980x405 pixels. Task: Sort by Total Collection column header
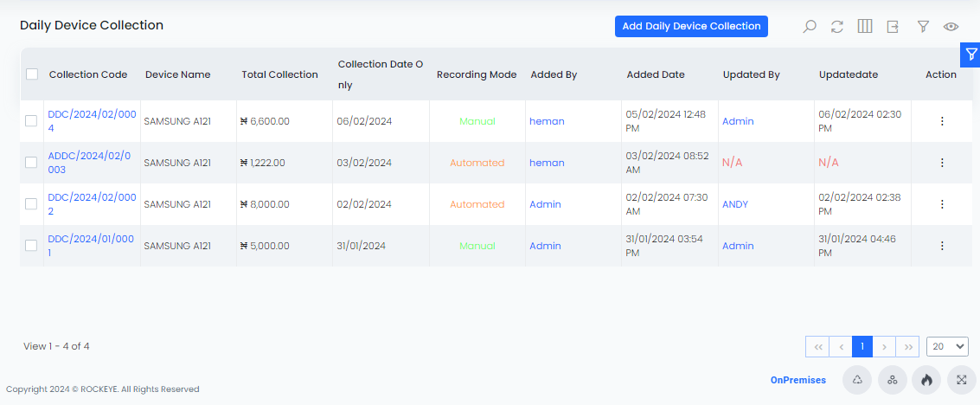click(x=280, y=74)
